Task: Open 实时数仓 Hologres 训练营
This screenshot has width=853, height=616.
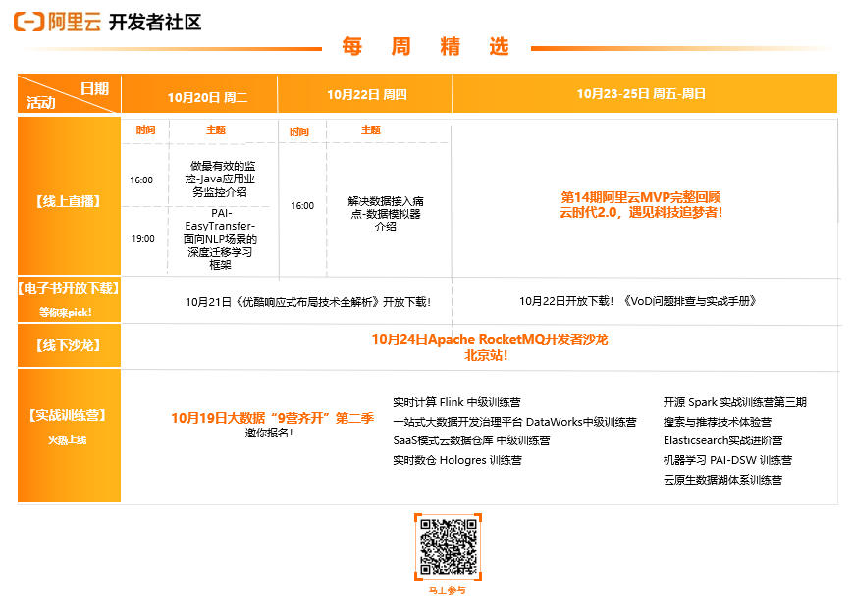Action: (x=457, y=460)
